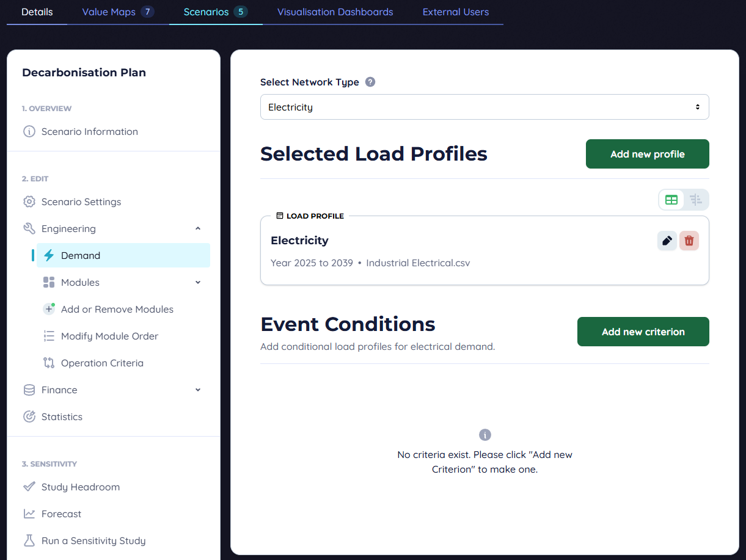
Task: Open the Visualisation Dashboards tab
Action: click(x=335, y=12)
